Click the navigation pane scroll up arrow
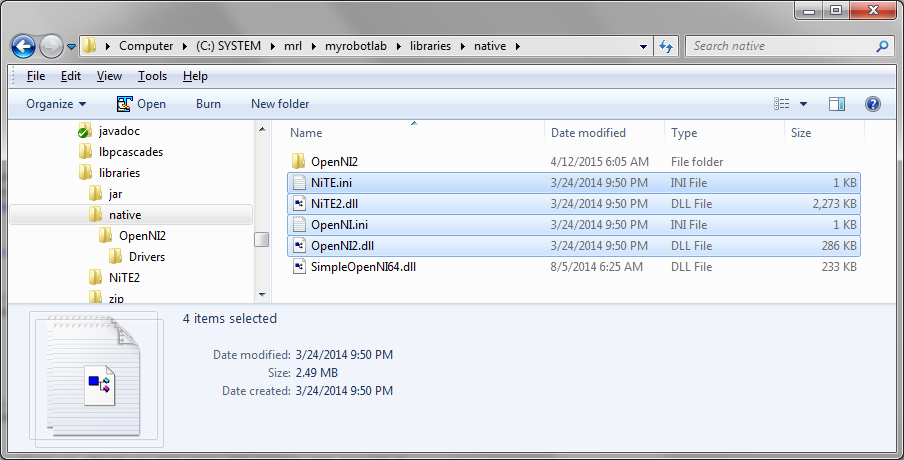 (x=262, y=130)
